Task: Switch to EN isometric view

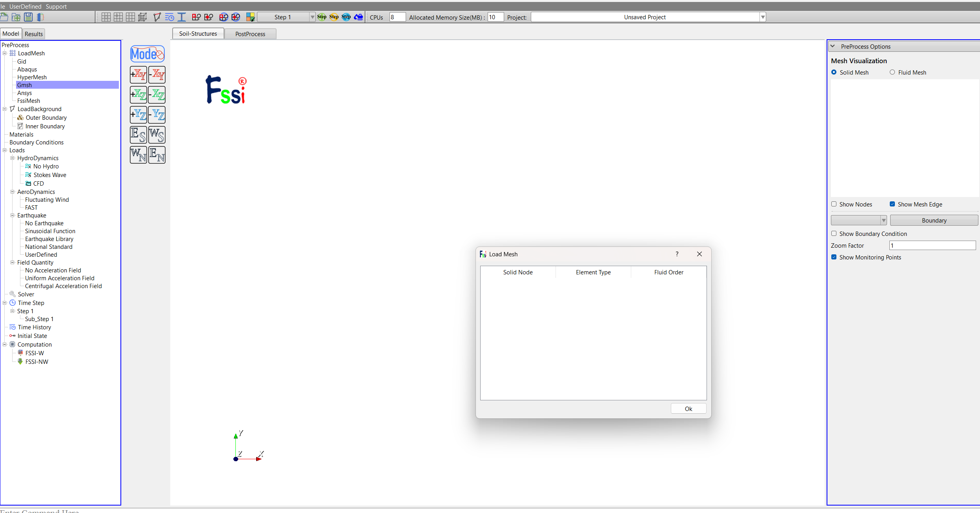Action: [157, 155]
